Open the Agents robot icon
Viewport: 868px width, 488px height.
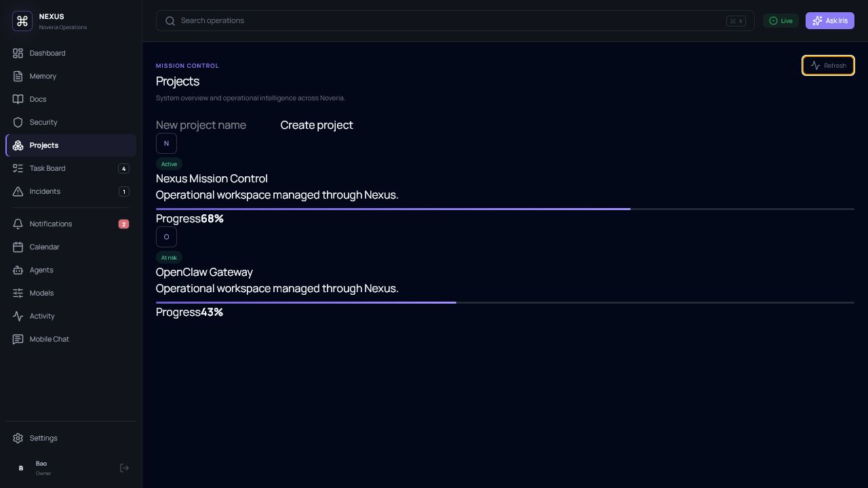point(18,270)
